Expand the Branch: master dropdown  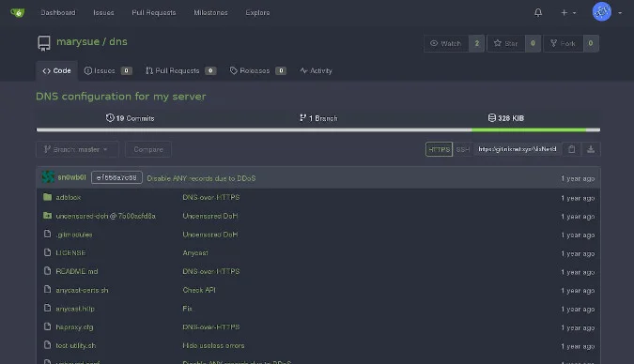coord(77,149)
